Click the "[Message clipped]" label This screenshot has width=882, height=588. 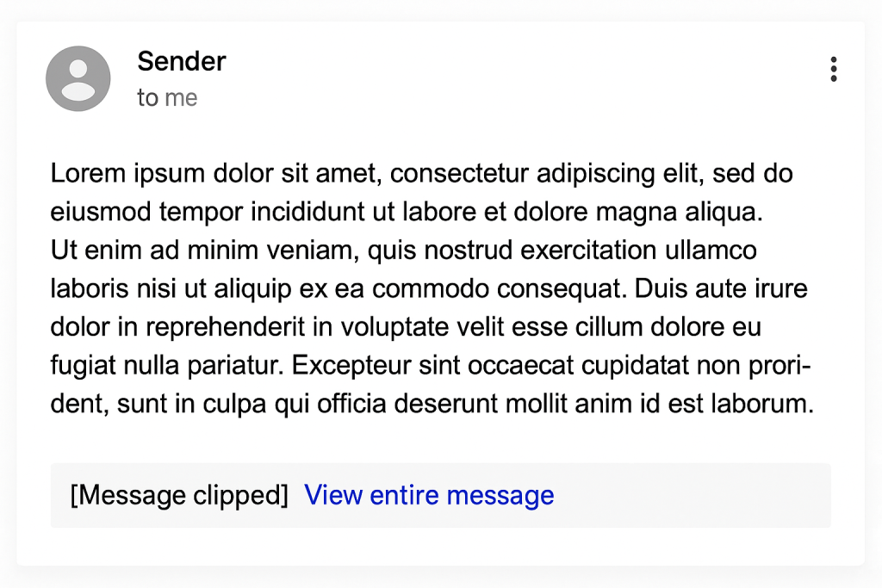coord(179,495)
